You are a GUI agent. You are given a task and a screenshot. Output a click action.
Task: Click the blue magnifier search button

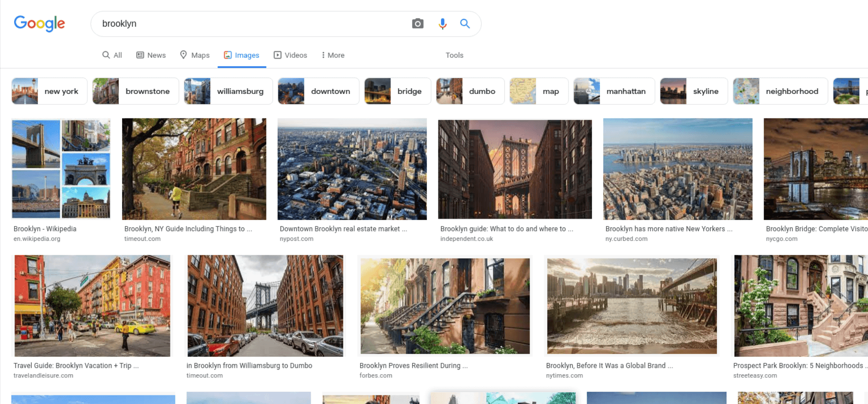pos(465,23)
